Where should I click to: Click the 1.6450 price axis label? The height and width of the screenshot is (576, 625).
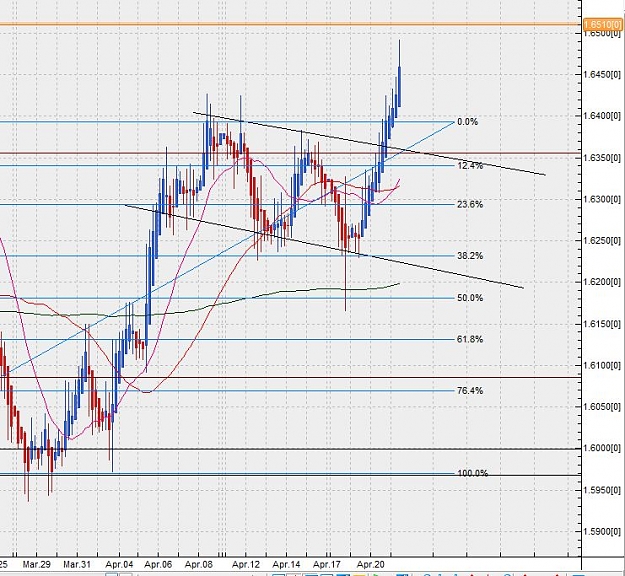pos(602,75)
